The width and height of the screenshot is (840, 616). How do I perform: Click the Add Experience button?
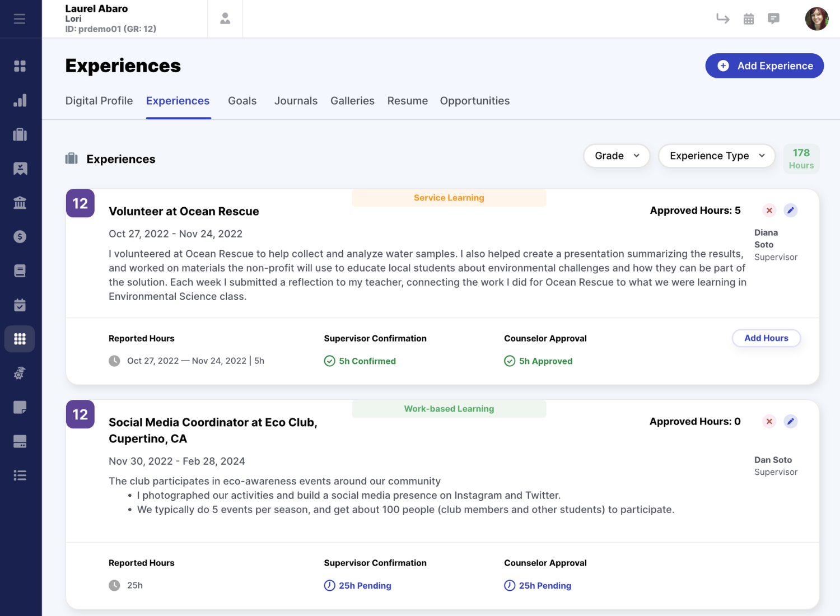point(764,66)
